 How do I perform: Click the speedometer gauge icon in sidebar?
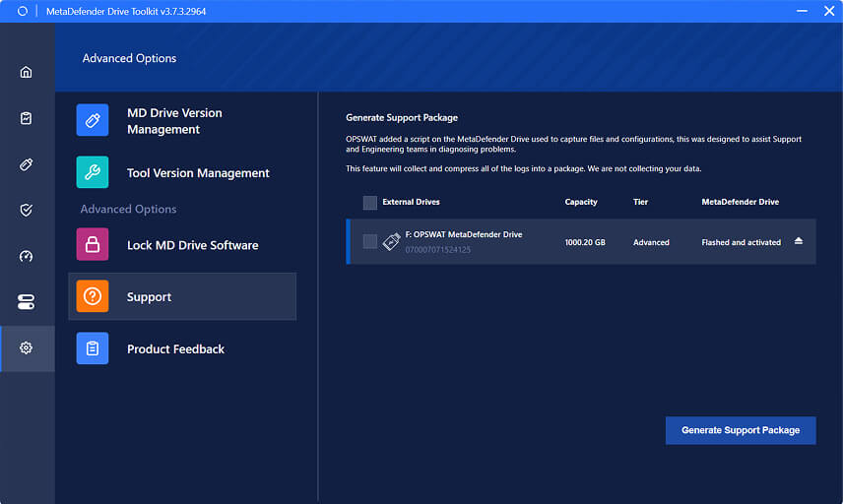click(27, 256)
